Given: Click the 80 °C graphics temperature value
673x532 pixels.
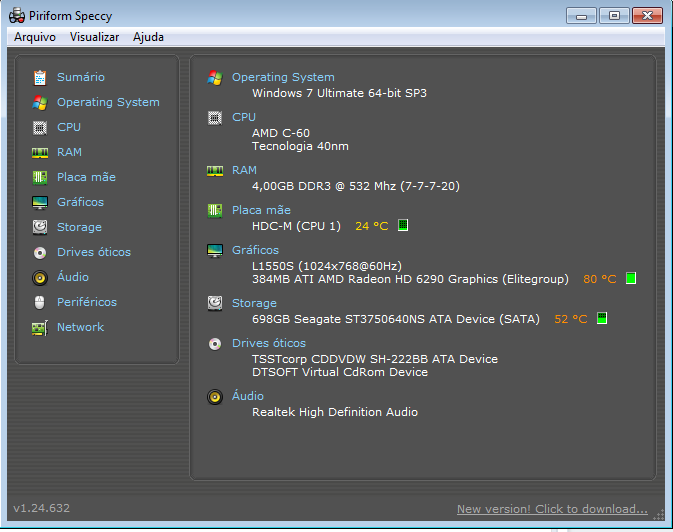Looking at the screenshot, I should 600,279.
